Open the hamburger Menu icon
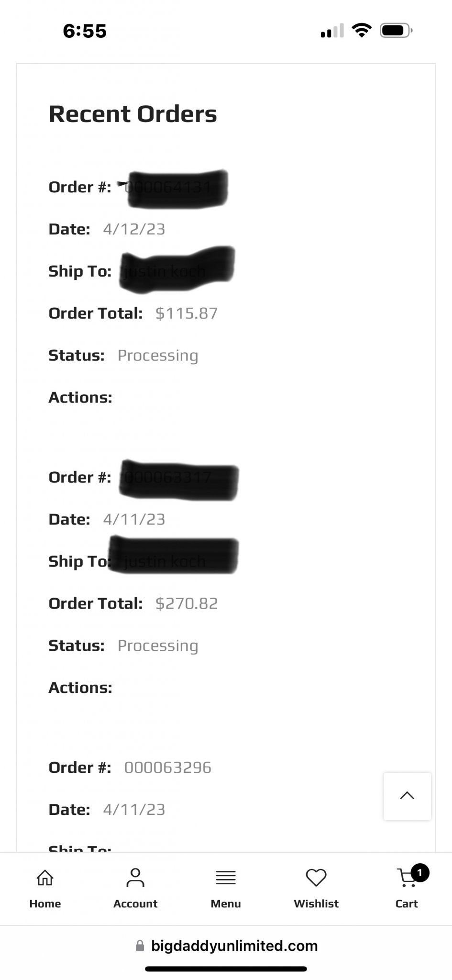Viewport: 452px width, 980px height. point(226,878)
